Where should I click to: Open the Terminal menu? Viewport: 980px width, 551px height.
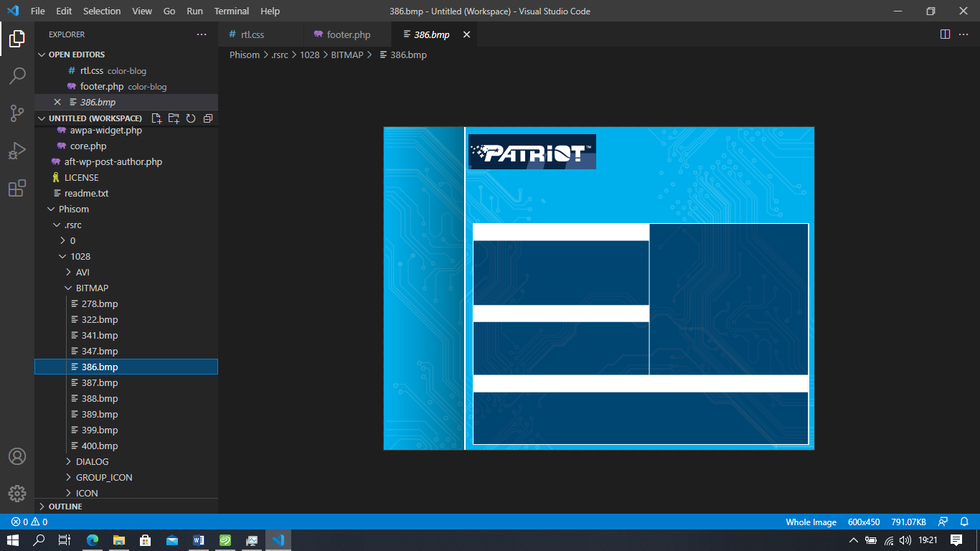pos(231,11)
